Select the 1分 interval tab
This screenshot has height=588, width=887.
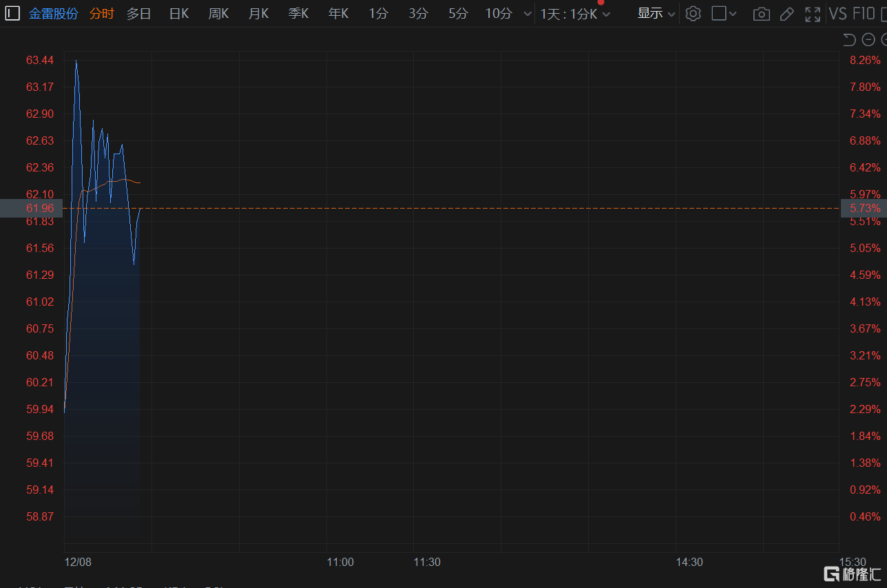pos(378,13)
